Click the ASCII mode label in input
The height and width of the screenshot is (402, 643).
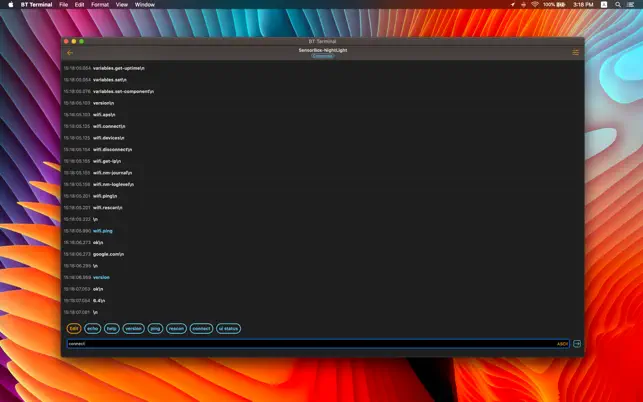pos(562,344)
